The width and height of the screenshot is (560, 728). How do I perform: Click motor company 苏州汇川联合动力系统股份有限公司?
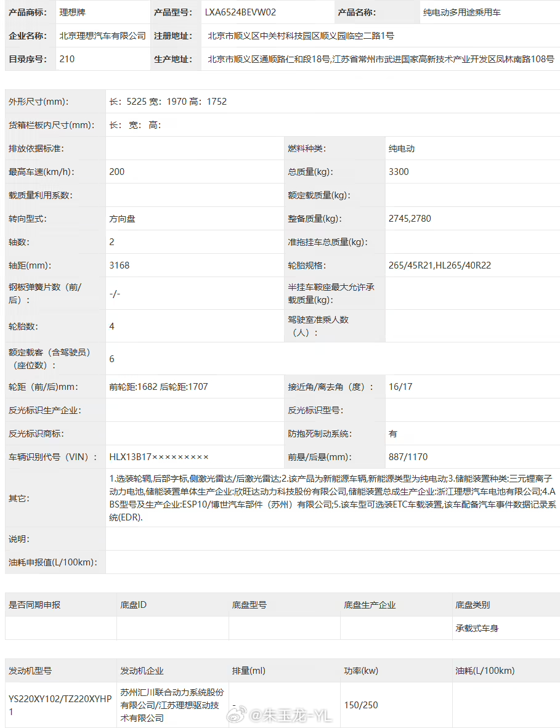pos(172,698)
